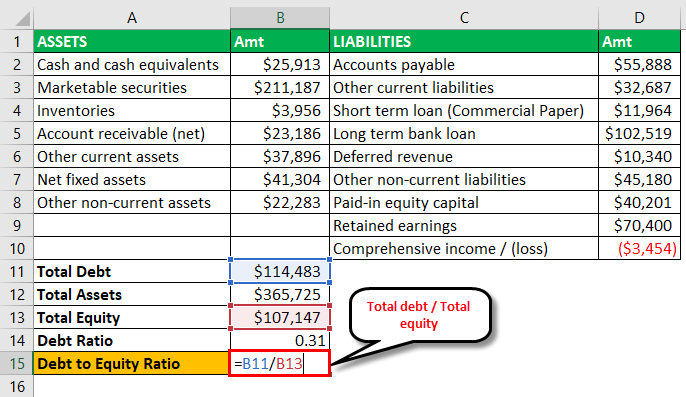Select the Other current assets cell
The height and width of the screenshot is (397, 686).
pyautogui.click(x=132, y=157)
